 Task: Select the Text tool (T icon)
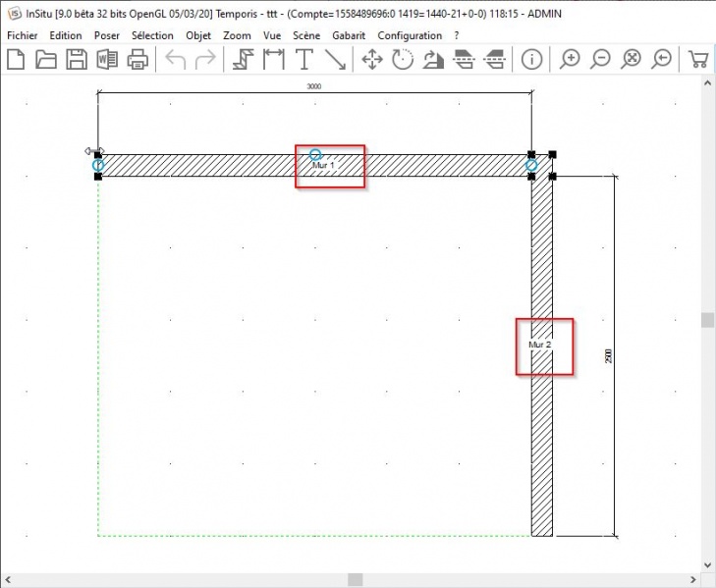click(304, 60)
